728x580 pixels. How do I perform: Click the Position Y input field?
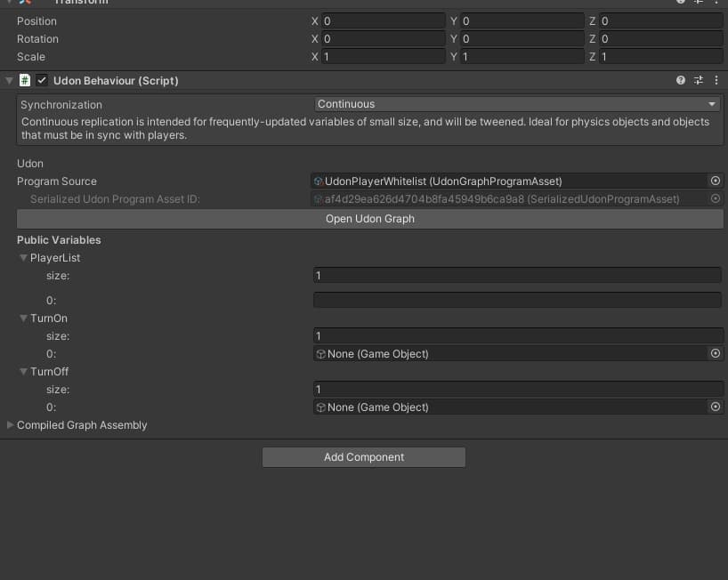pos(522,20)
